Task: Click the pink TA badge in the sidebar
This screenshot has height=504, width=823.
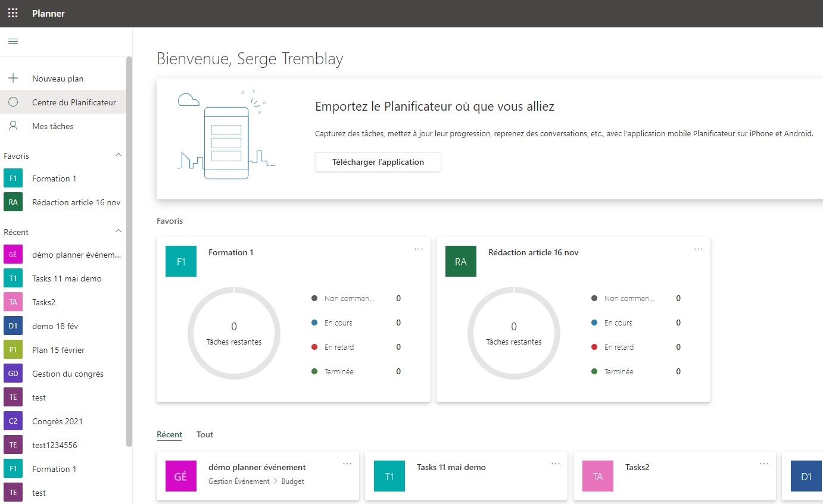Action: (x=13, y=302)
